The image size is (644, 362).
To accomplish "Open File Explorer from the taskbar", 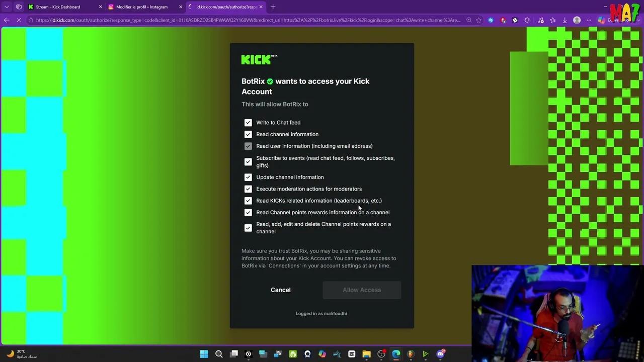I will (x=366, y=354).
